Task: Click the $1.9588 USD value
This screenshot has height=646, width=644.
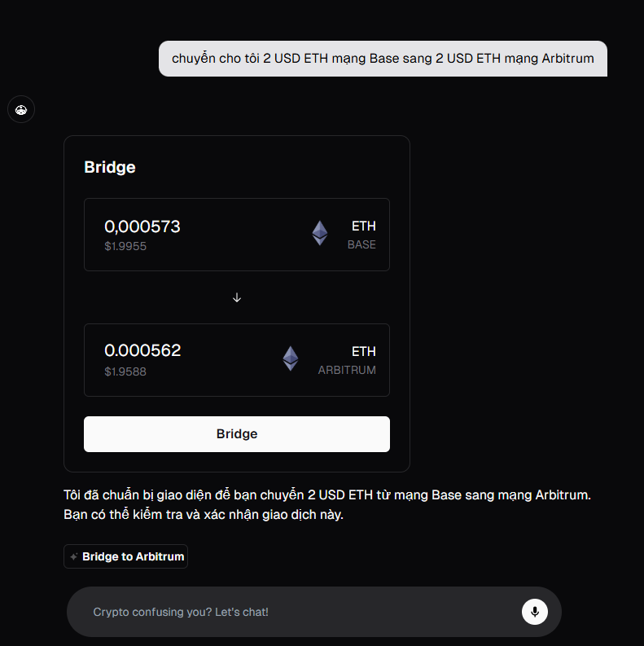Action: tap(125, 371)
